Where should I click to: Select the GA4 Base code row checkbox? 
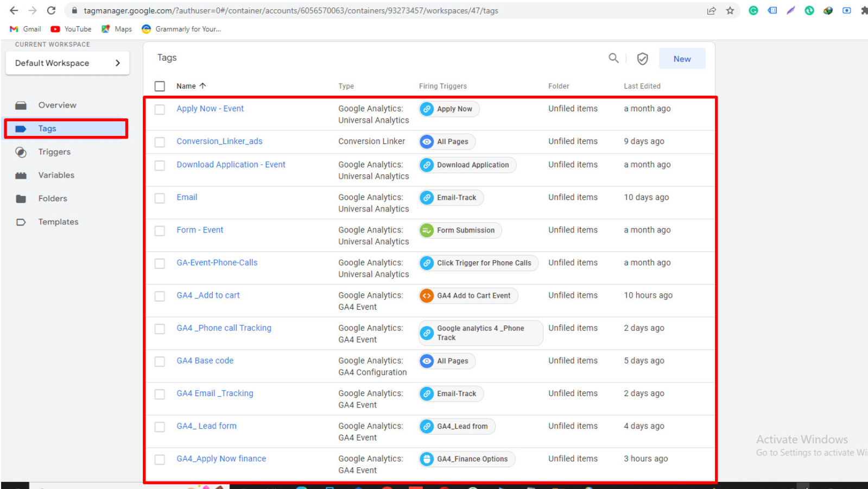(160, 362)
